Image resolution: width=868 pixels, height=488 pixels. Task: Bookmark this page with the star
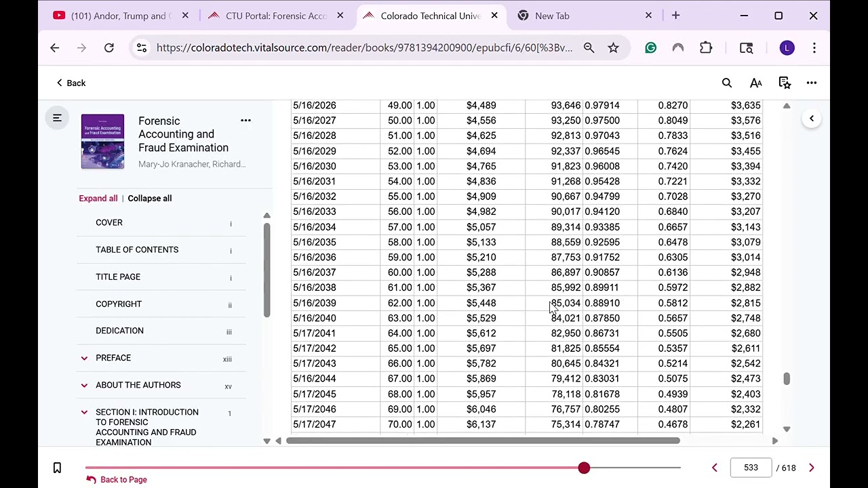(x=613, y=47)
